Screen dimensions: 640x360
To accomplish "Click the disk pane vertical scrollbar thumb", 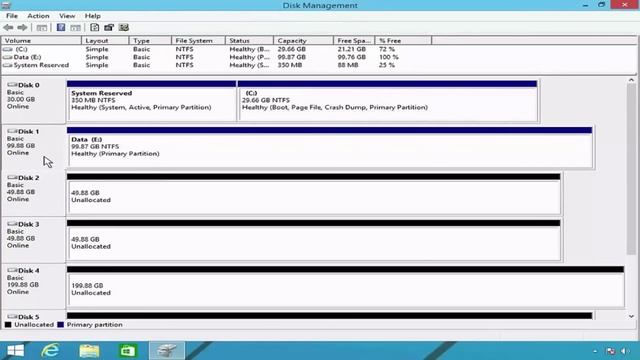I will [x=631, y=169].
